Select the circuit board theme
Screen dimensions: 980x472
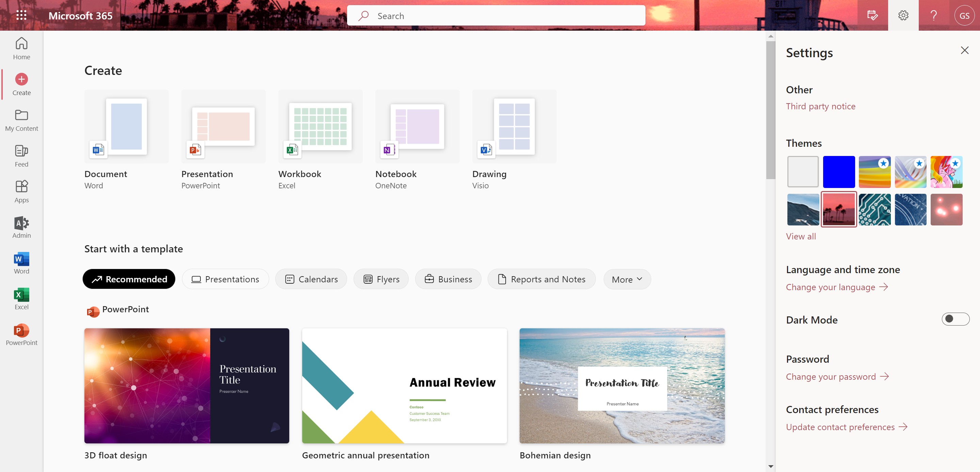(875, 209)
